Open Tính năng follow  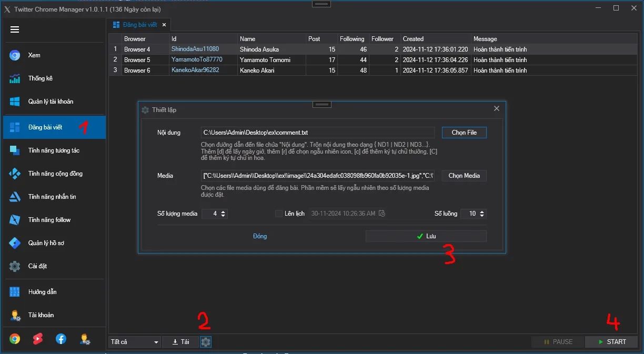point(54,220)
